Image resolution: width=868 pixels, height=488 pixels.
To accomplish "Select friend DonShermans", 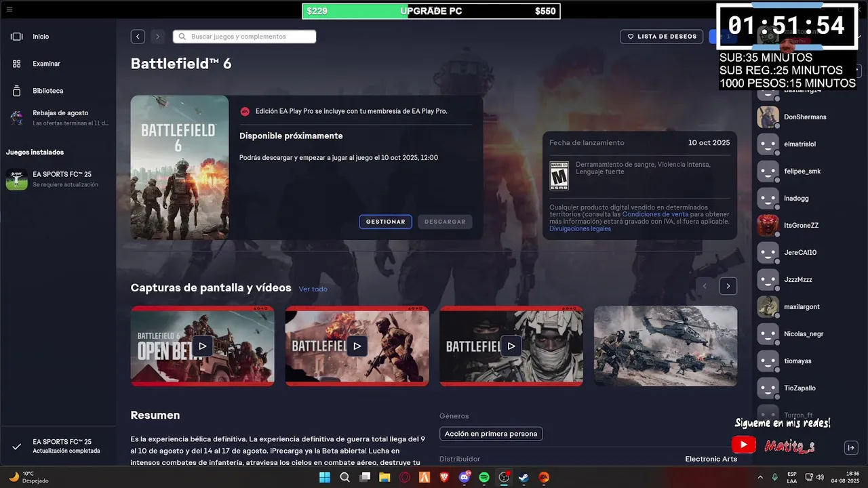I will tap(806, 117).
